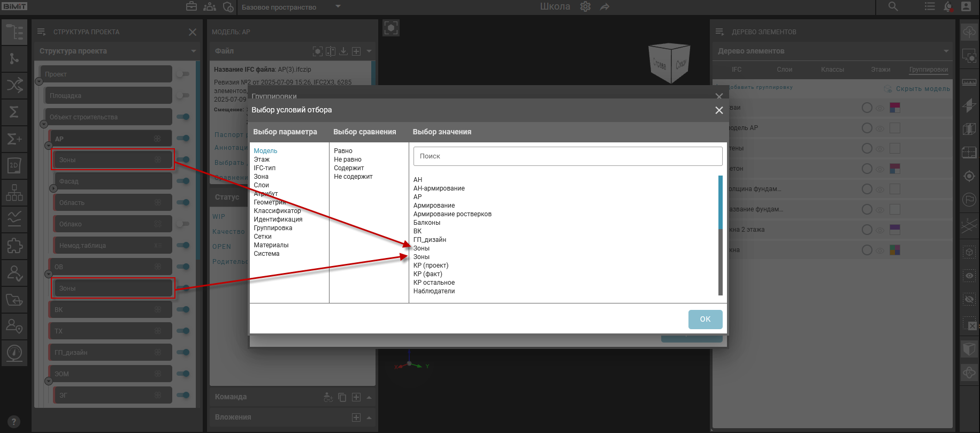Click the help question mark icon
This screenshot has height=433, width=980.
click(14, 422)
